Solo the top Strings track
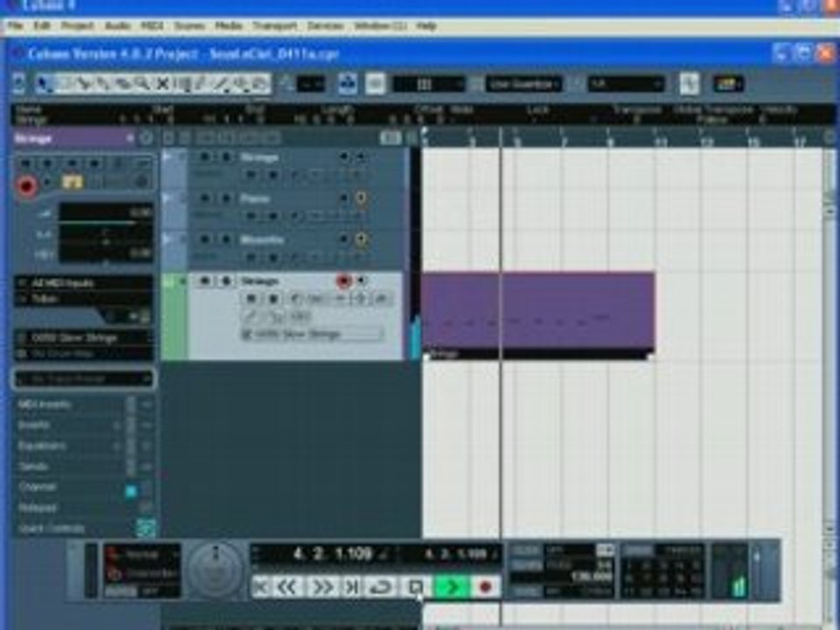The height and width of the screenshot is (630, 840). pos(226,157)
